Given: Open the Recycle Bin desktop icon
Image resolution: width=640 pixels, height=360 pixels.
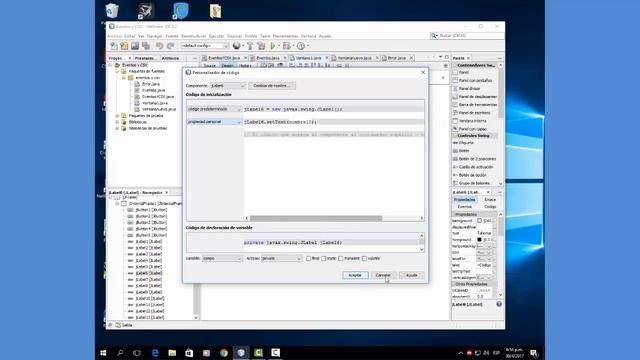Looking at the screenshot, I should [112, 11].
